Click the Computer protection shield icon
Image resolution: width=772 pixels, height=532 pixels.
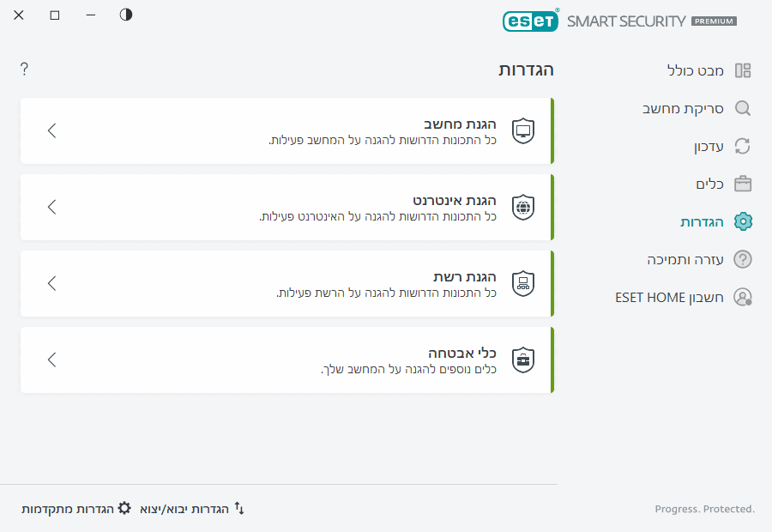[523, 130]
